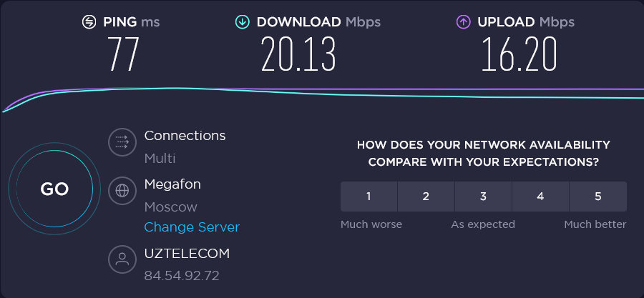The height and width of the screenshot is (298, 644).
Task: Click the UZTELECOM provider name
Action: (x=187, y=254)
